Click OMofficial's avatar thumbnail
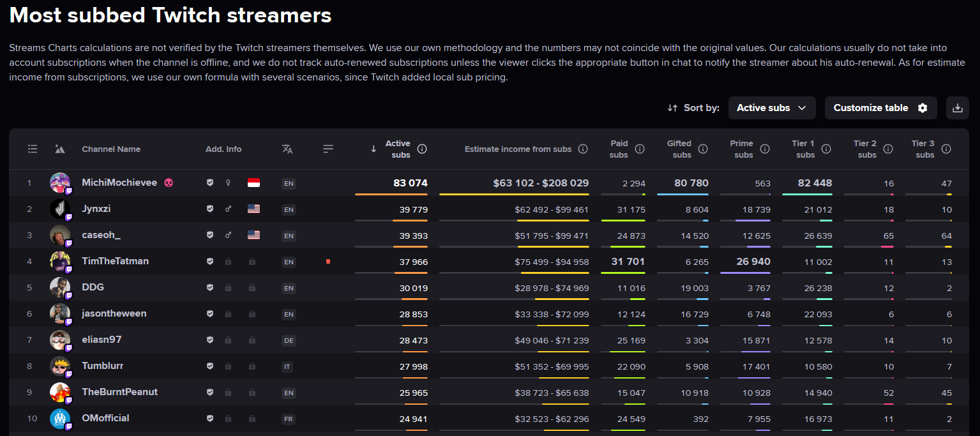This screenshot has width=980, height=436. click(x=60, y=418)
